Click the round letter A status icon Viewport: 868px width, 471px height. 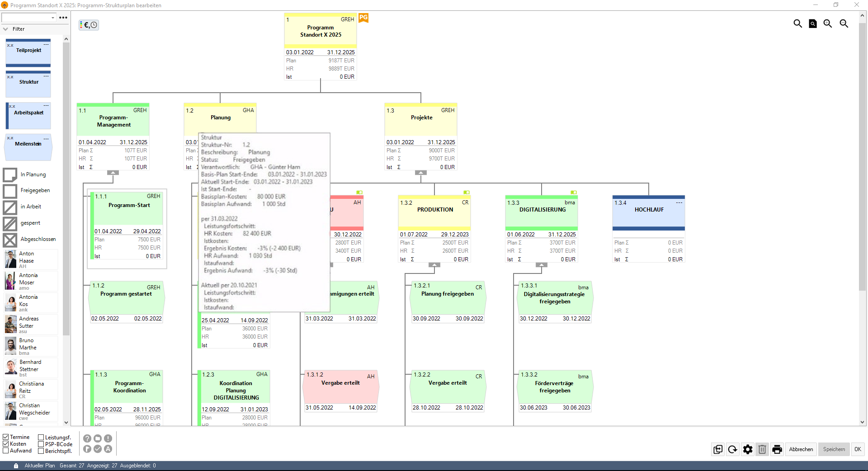(x=108, y=449)
